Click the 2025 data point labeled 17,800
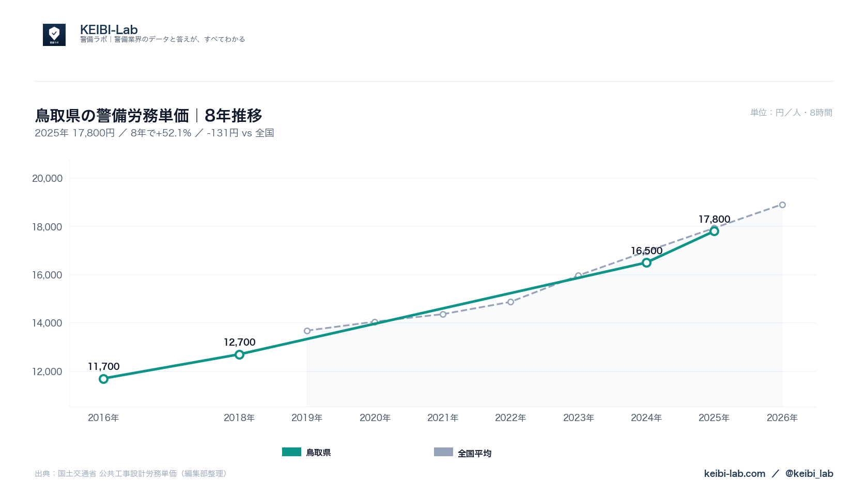Image resolution: width=868 pixels, height=496 pixels. tap(714, 231)
